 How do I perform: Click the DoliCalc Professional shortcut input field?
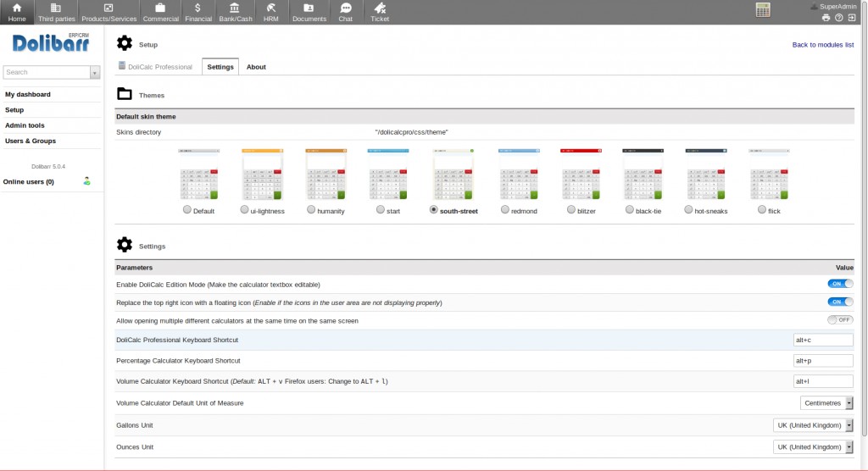coord(823,340)
